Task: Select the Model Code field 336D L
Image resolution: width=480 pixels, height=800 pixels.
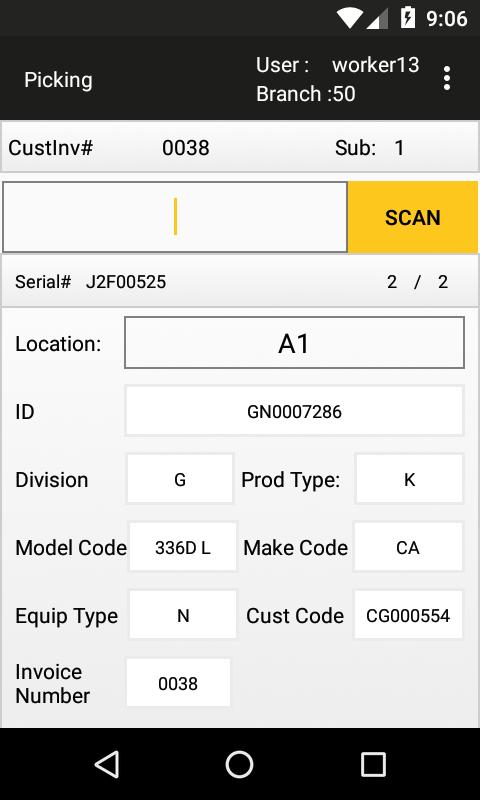Action: click(183, 547)
